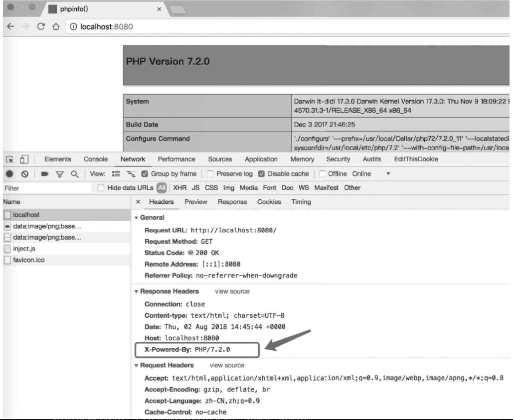Clear the network log
Image resolution: width=513 pixels, height=420 pixels.
point(25,174)
